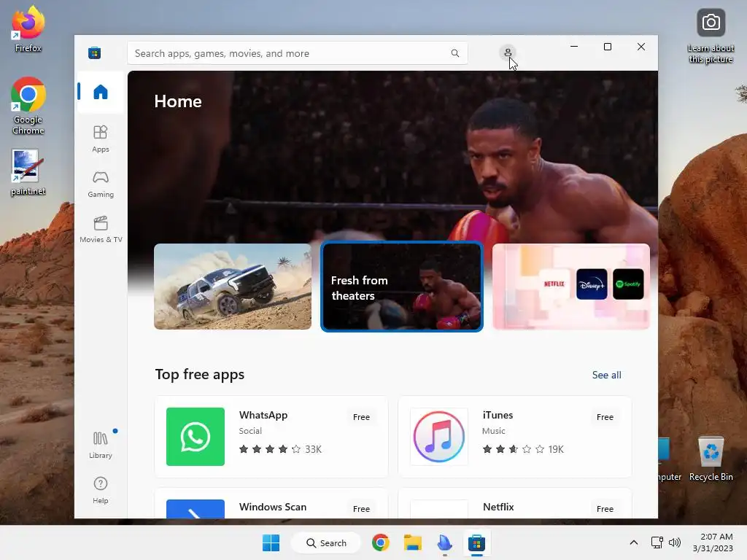Open Movies & TV section
The image size is (747, 560).
coord(101,230)
